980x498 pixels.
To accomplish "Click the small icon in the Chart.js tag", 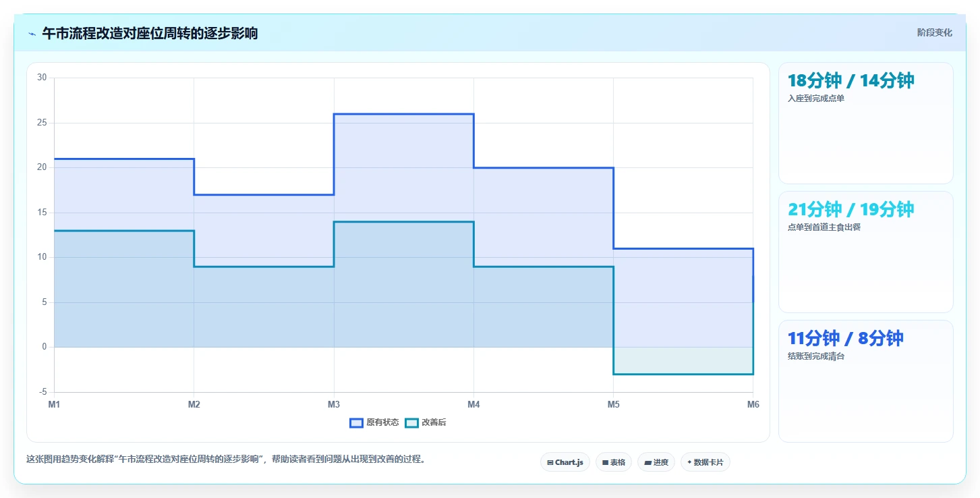I will coord(550,463).
